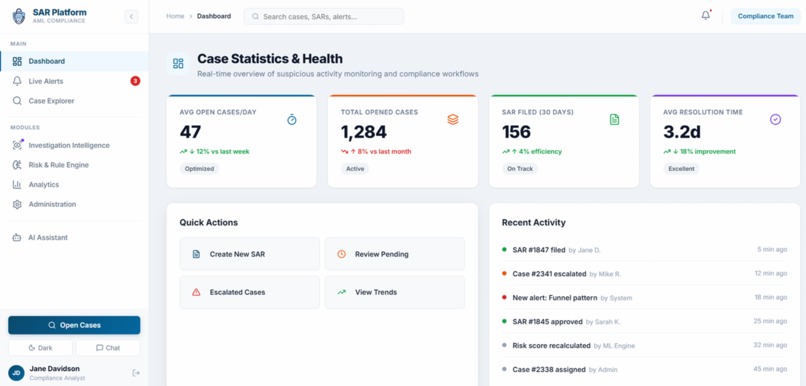Click Review Pending quick action
Viewport: 806px width, 386px height.
pos(395,254)
